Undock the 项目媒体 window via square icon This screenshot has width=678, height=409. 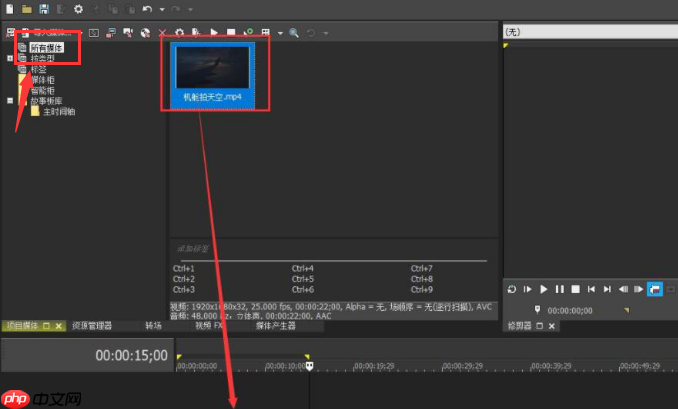(x=47, y=326)
